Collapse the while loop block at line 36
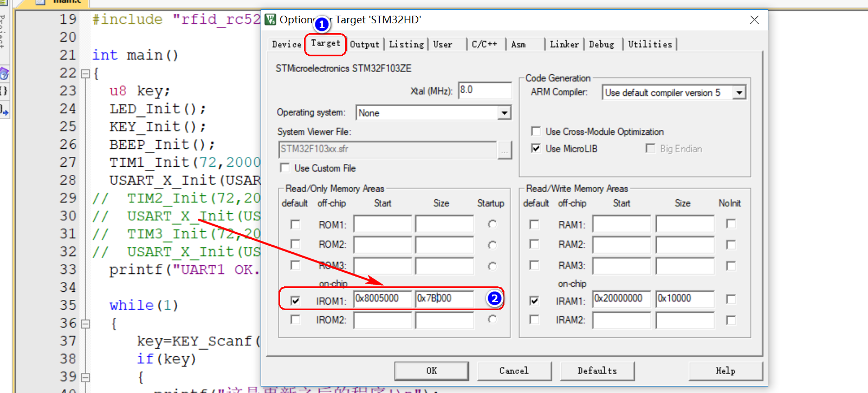 click(x=85, y=324)
